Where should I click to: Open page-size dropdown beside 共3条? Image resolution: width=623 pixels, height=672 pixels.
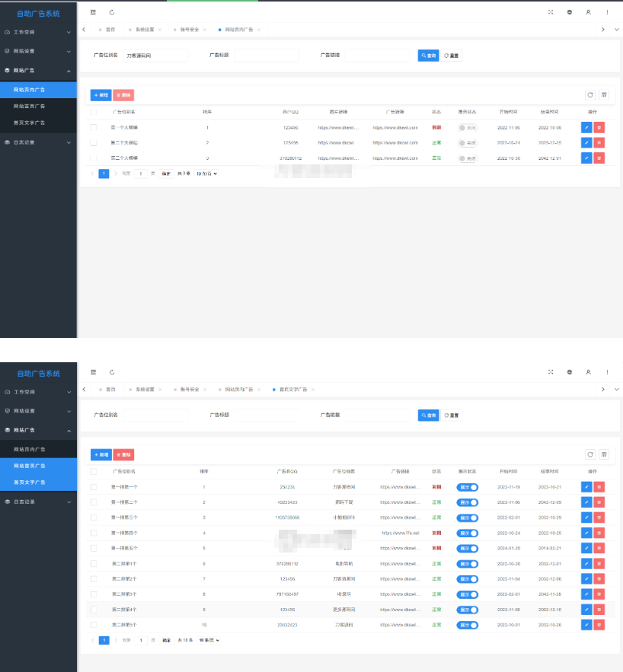206,174
